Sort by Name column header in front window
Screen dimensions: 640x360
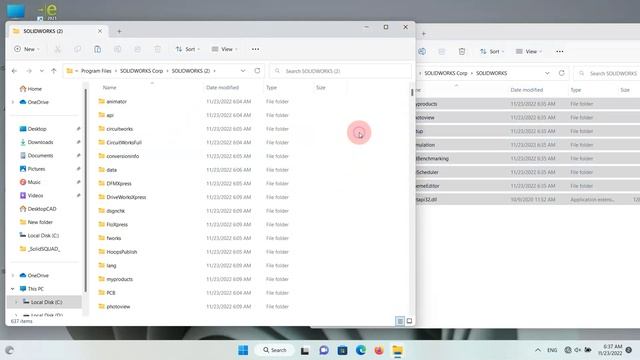click(109, 88)
